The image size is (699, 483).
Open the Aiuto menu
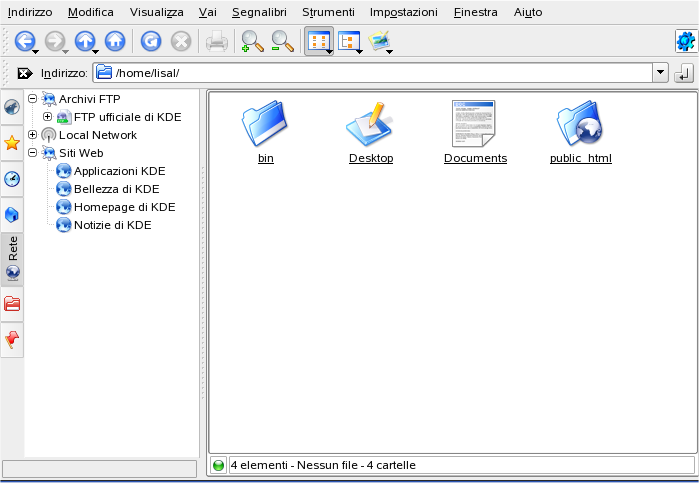pyautogui.click(x=528, y=12)
